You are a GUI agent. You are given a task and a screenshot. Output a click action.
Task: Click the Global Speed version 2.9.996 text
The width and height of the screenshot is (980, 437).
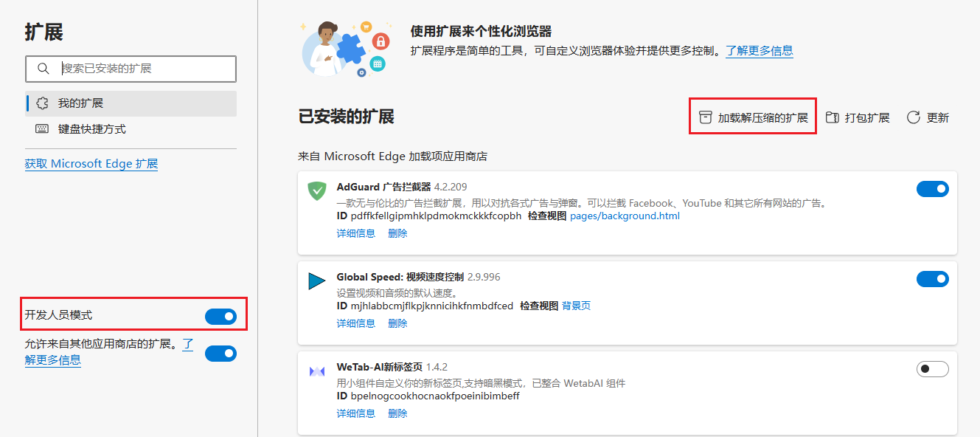click(x=484, y=277)
